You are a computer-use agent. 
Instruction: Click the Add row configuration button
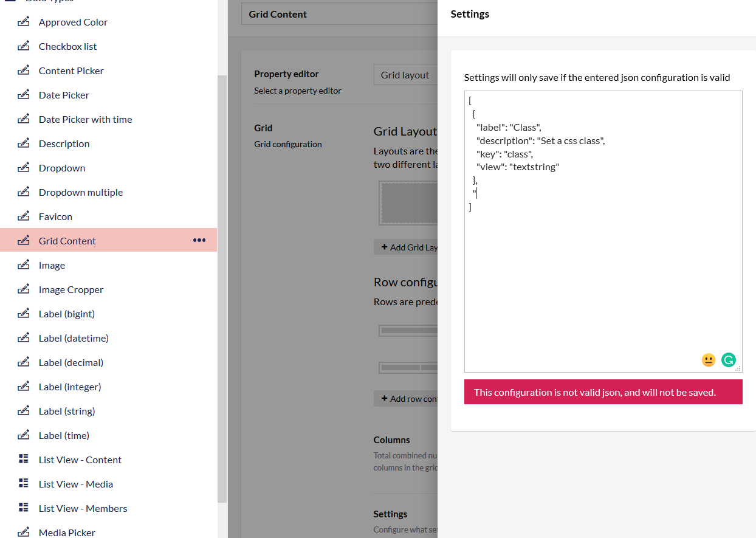406,398
